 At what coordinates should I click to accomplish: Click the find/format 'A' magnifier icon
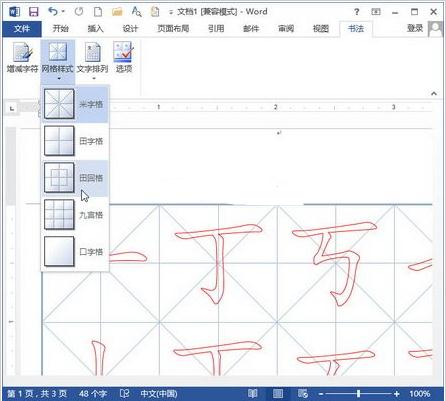136,12
